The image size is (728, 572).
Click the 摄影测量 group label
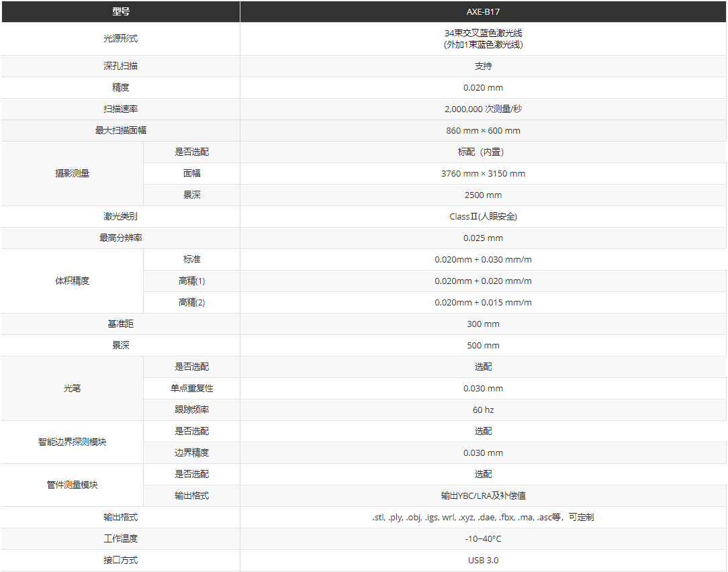click(72, 173)
